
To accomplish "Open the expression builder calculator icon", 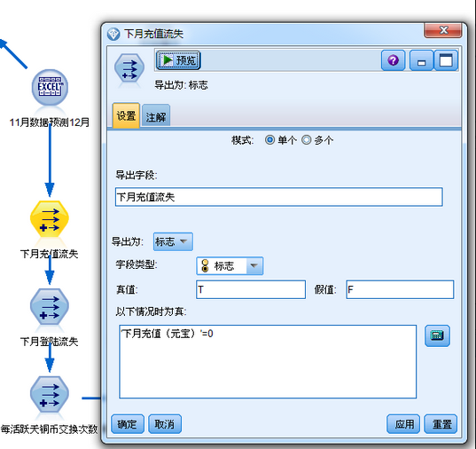I will [x=437, y=335].
